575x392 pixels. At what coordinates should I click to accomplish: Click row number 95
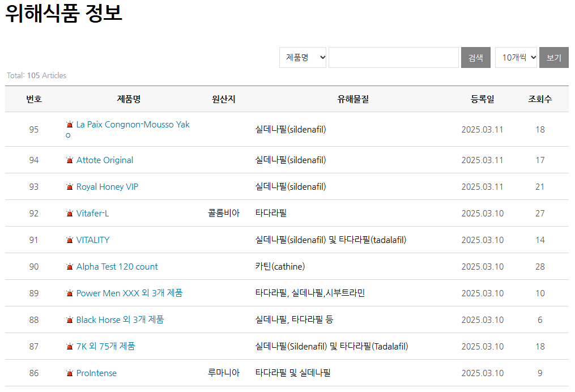tap(34, 130)
